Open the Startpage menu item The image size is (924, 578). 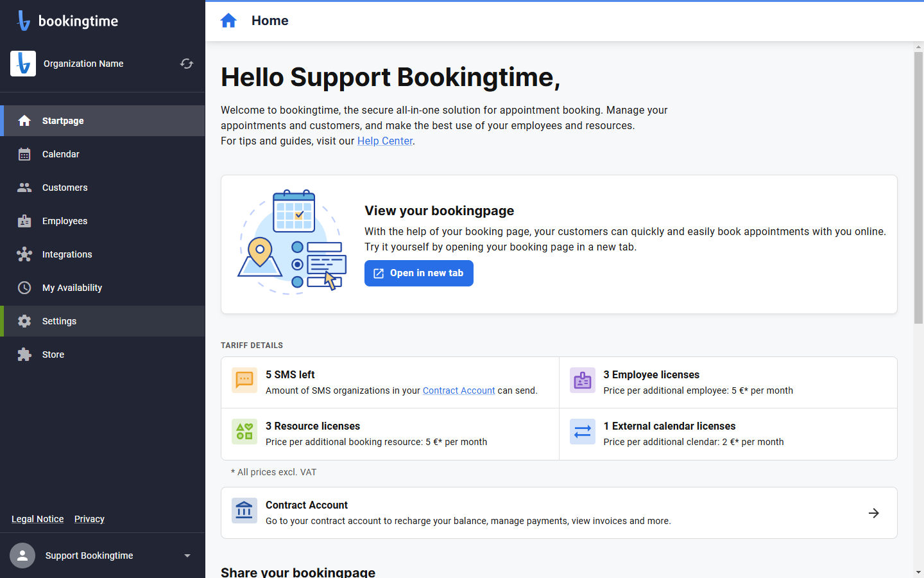click(x=103, y=121)
